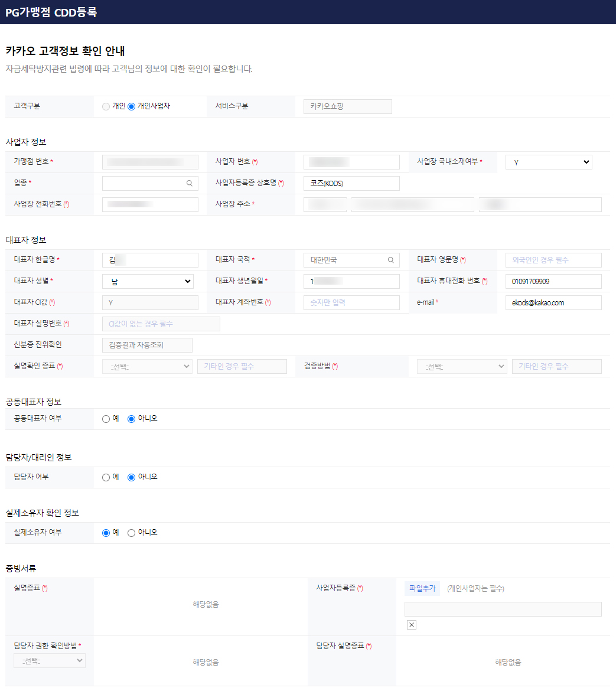The width and height of the screenshot is (616, 691).
Task: Focus the 대표자 생년월일 field
Action: point(351,281)
